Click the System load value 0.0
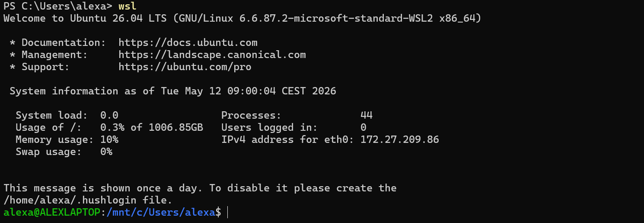This screenshot has width=644, height=223. [x=109, y=116]
